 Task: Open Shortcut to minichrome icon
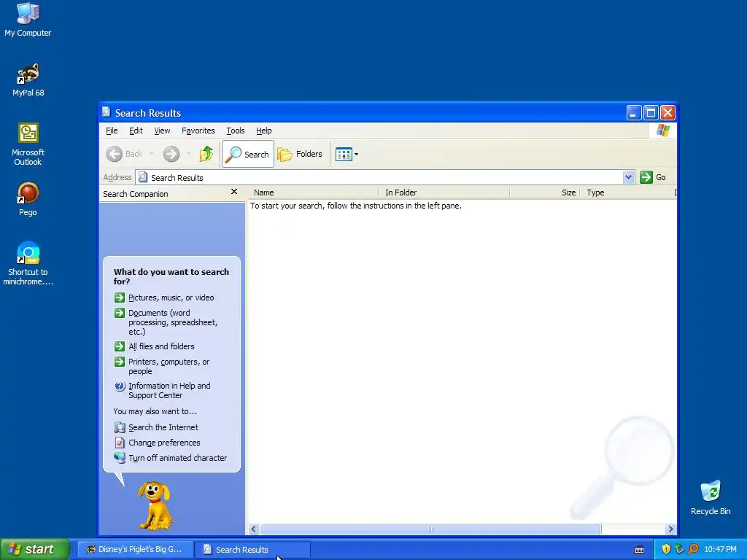(28, 263)
